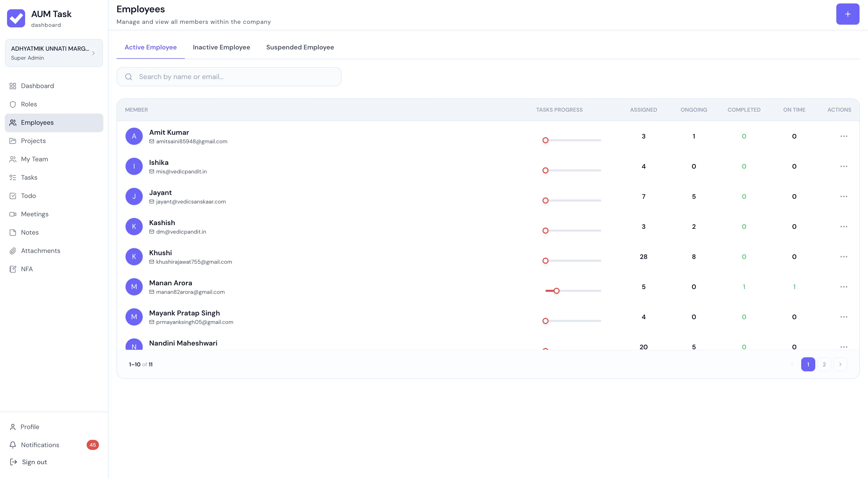
Task: Open actions menu for Khushi
Action: 844,257
